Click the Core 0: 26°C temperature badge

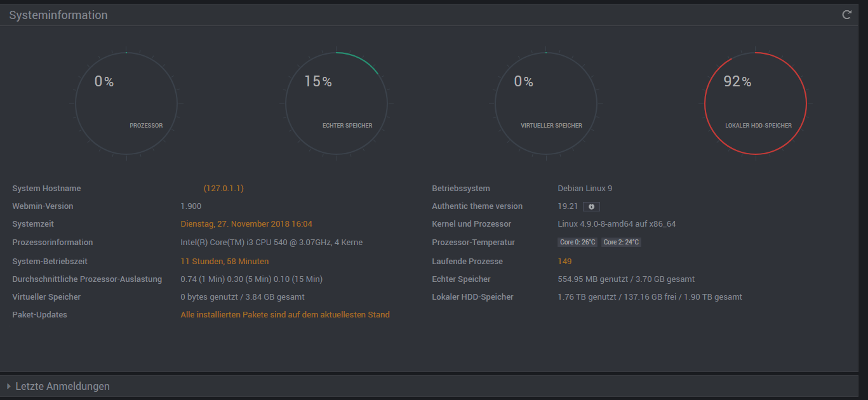tap(577, 243)
